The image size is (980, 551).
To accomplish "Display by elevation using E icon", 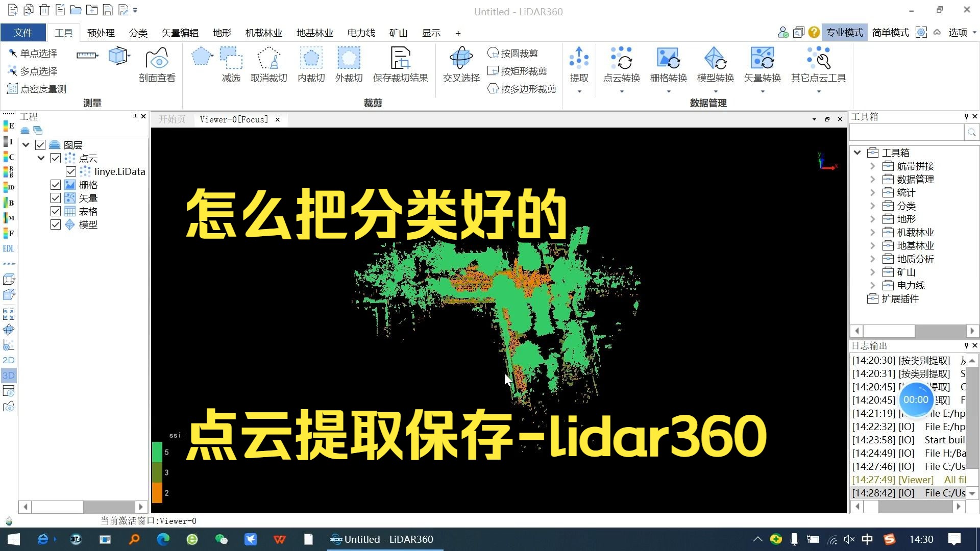I will pyautogui.click(x=9, y=126).
